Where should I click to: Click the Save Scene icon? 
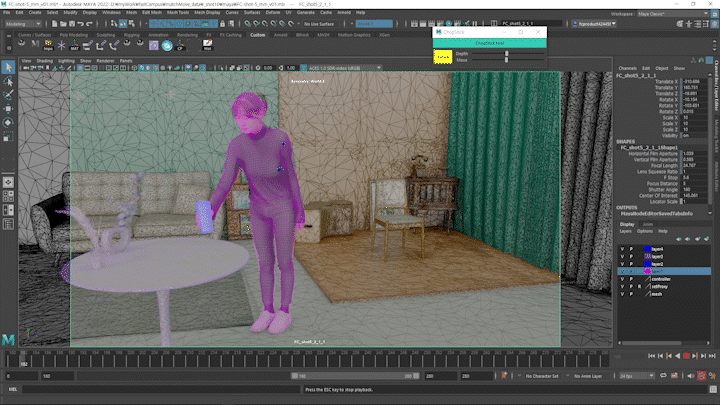click(72, 23)
